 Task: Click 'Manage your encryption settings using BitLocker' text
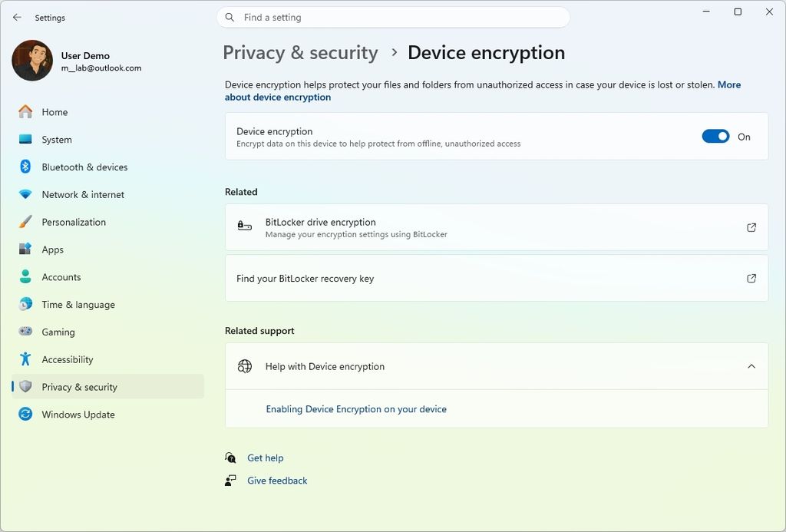click(356, 234)
